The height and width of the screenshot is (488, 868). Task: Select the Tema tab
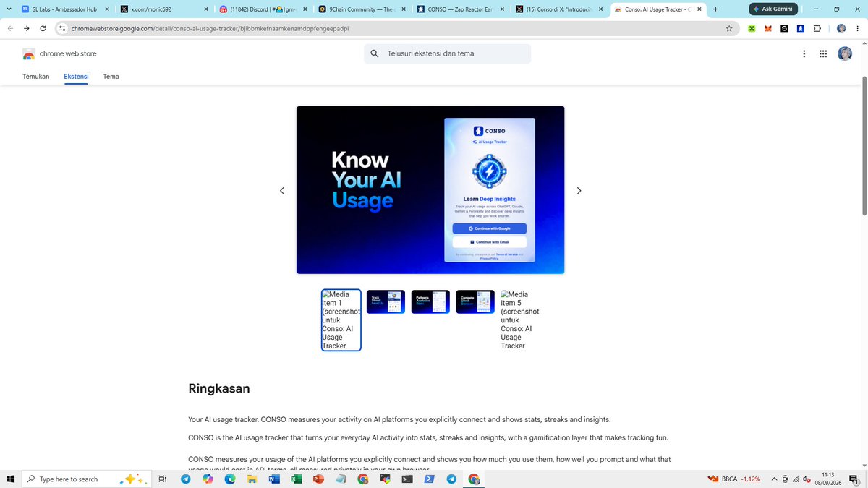click(x=111, y=76)
